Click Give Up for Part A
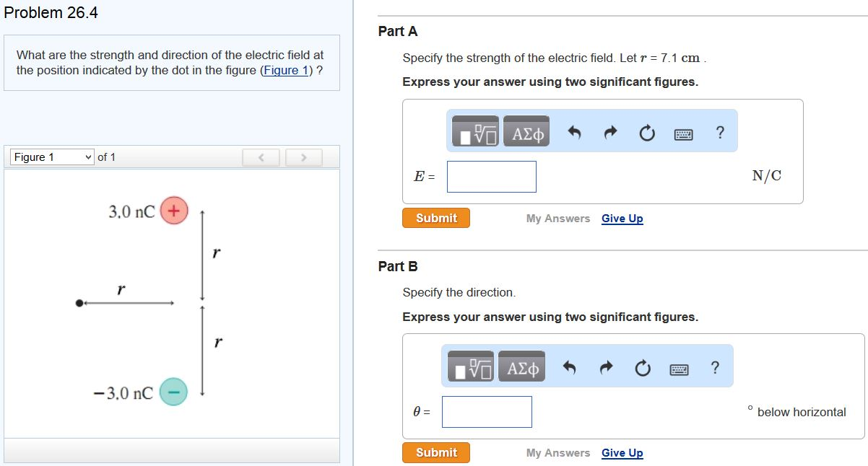 click(x=622, y=218)
